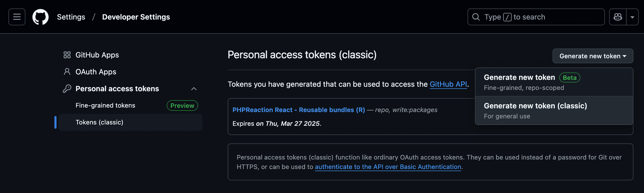Collapse the Personal access tokens section
The image size is (644, 193).
194,88
